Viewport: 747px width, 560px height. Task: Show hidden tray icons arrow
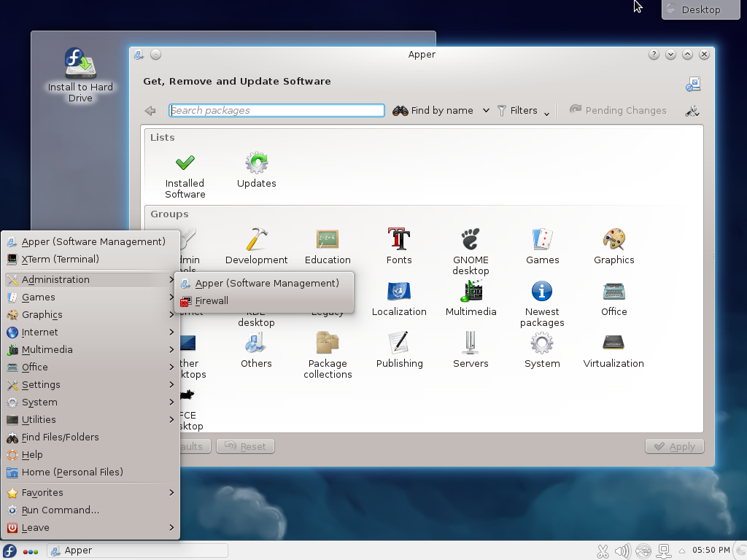[682, 551]
